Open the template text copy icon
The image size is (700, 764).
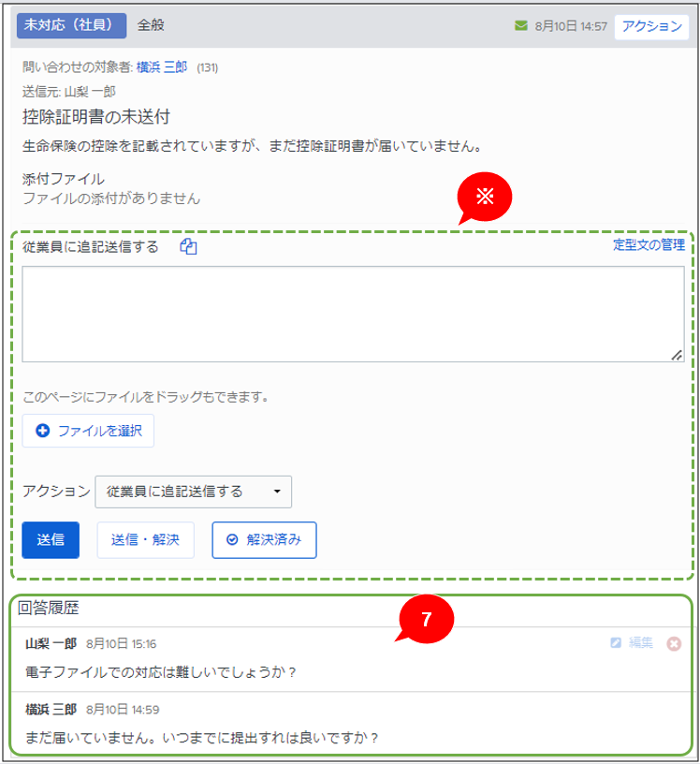(x=188, y=246)
